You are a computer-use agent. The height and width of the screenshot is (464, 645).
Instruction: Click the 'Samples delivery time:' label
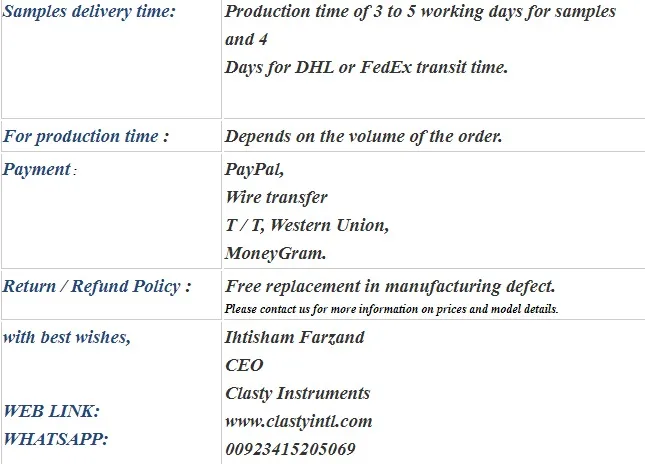coord(89,11)
